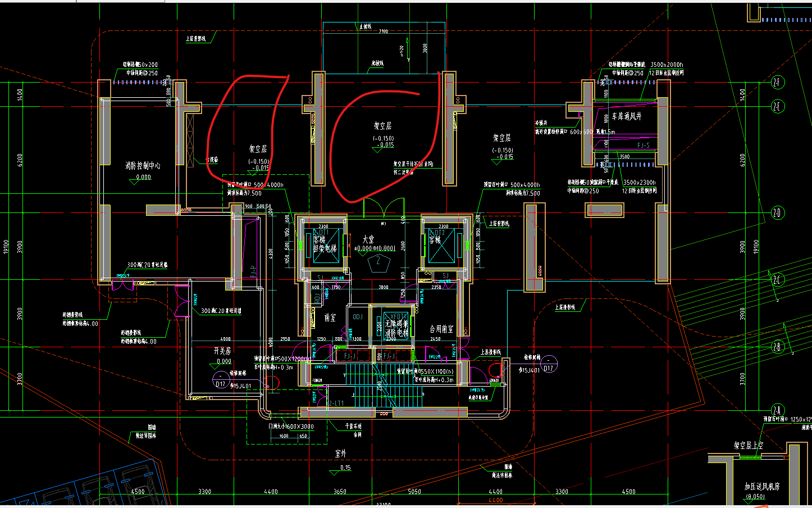Select the 2-LT1 stair label

coord(336,403)
